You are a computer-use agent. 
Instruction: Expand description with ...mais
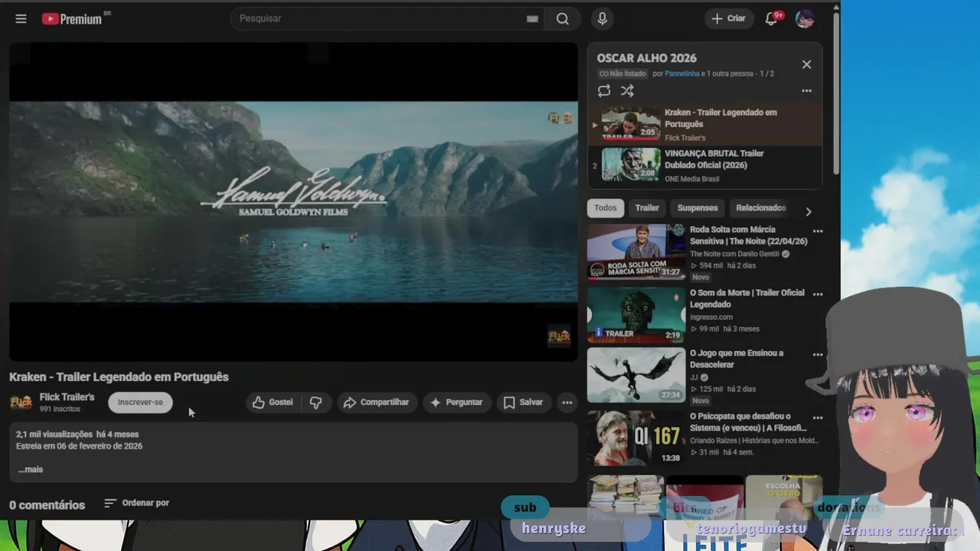31,470
